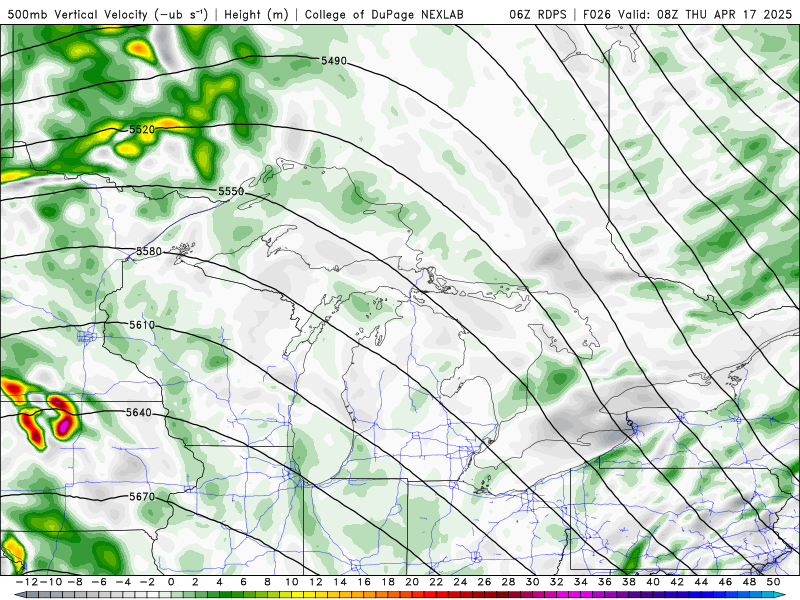Click the 6 value on the color scale
Screen dimensions: 800x600
(243, 582)
